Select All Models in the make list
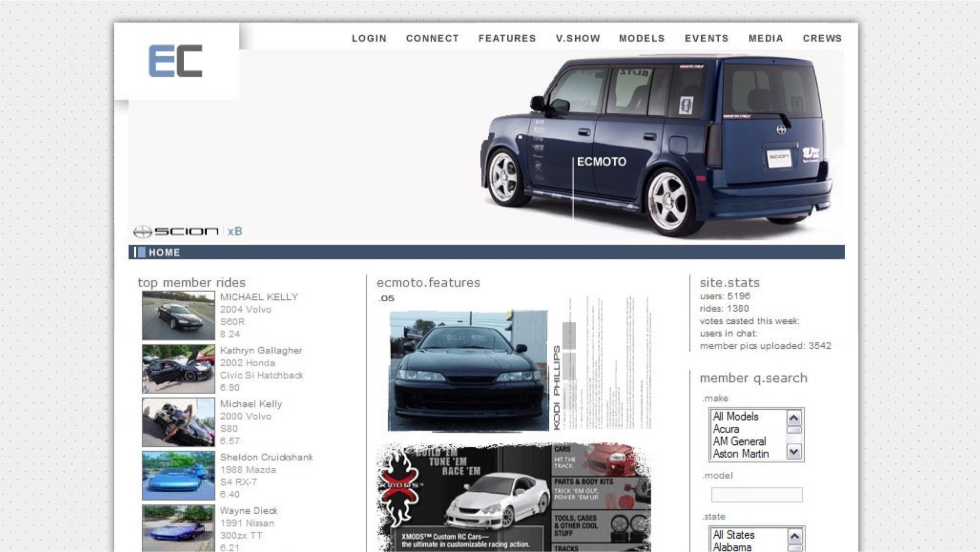The height and width of the screenshot is (552, 980). click(x=736, y=417)
